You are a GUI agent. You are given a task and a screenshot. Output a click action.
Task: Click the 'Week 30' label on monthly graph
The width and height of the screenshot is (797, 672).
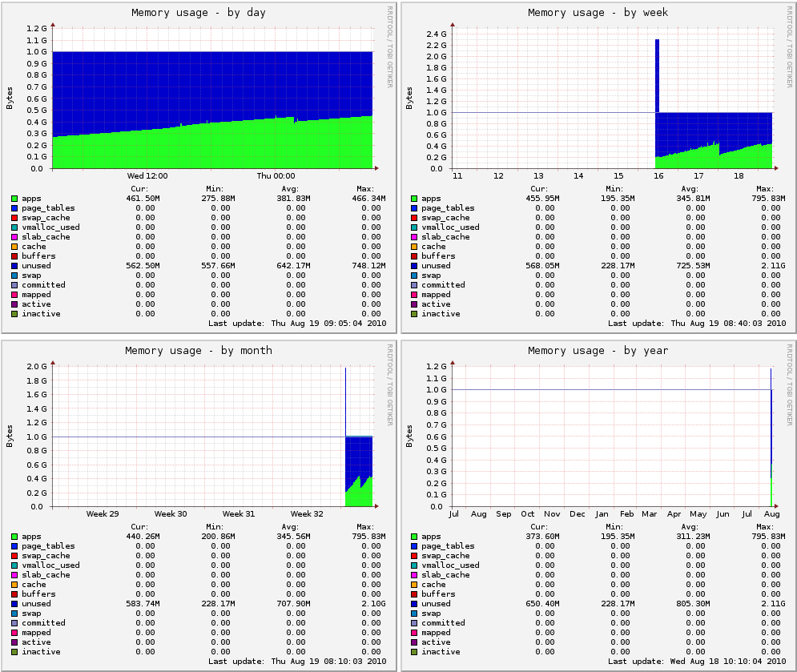point(171,513)
